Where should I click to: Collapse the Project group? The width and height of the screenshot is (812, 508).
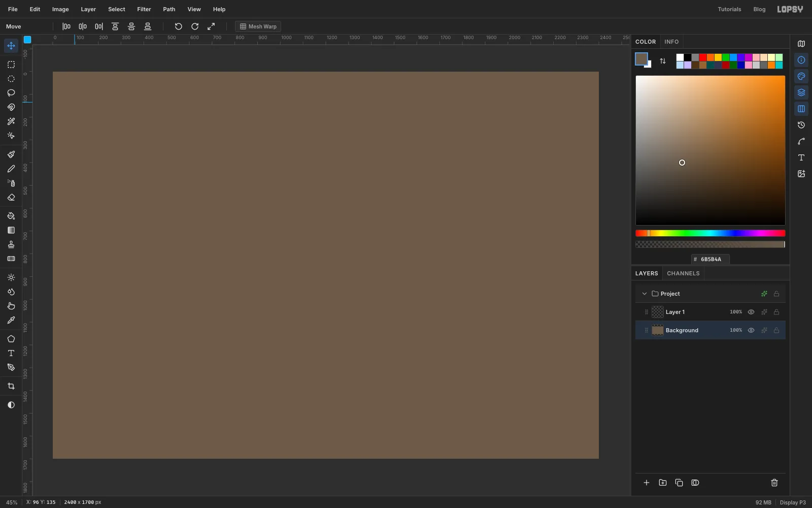(x=645, y=294)
